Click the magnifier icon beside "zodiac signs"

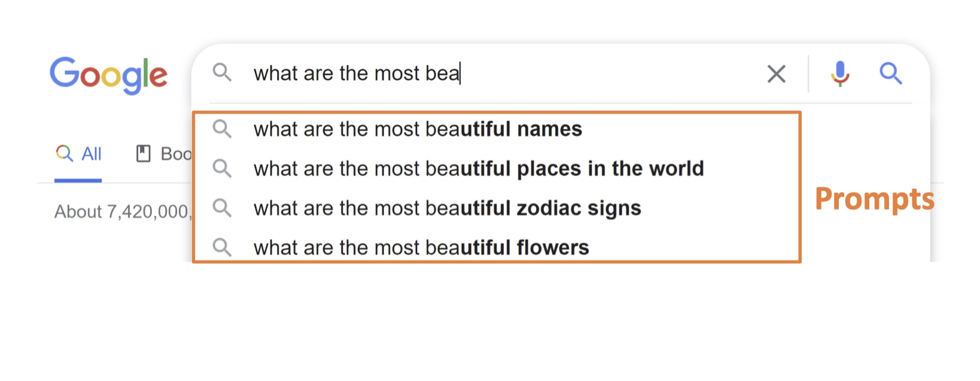(222, 208)
